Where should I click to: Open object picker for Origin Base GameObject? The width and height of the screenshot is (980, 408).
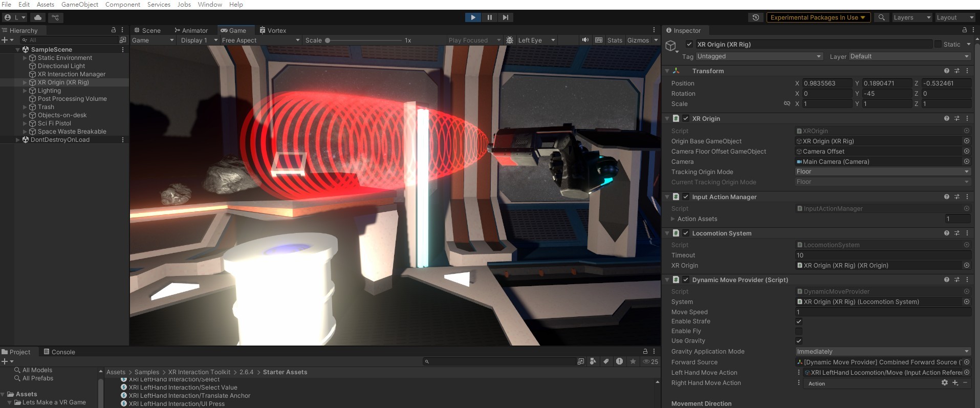(x=967, y=141)
